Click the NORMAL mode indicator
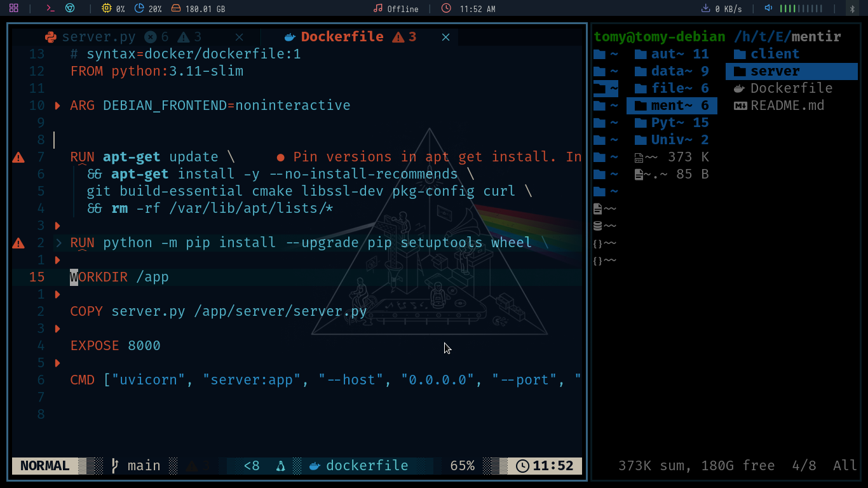The width and height of the screenshot is (868, 488). [45, 466]
